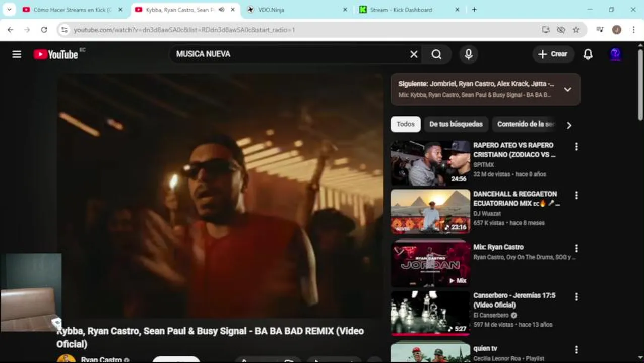Open the JORDAN Mix thumbnail
This screenshot has height=363, width=644.
430,264
